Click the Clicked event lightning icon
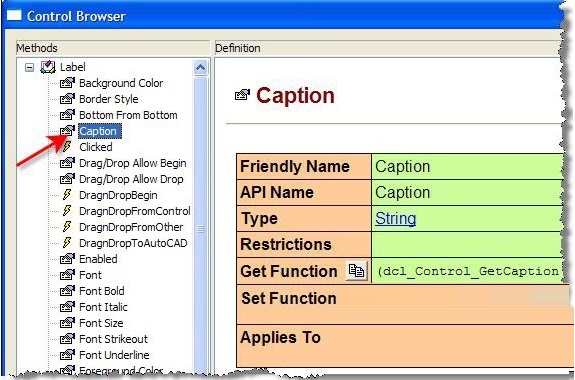The width and height of the screenshot is (575, 380). 67,147
